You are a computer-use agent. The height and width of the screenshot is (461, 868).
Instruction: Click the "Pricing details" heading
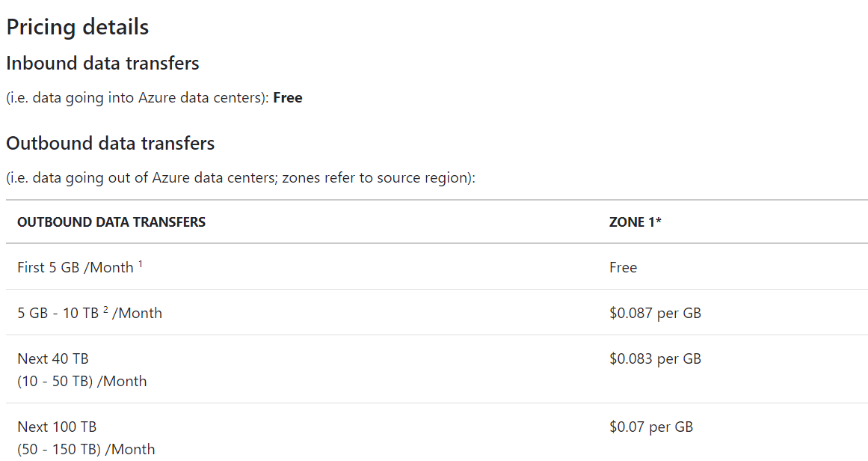[77, 28]
